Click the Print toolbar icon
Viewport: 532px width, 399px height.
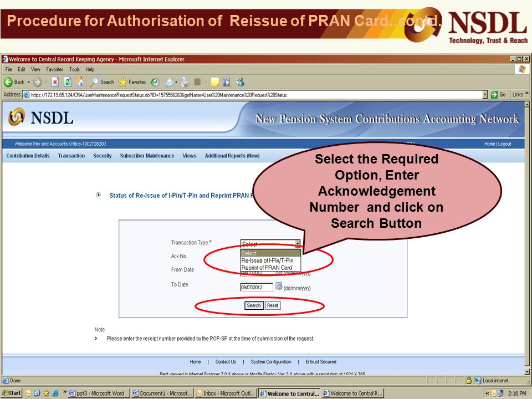click(185, 82)
